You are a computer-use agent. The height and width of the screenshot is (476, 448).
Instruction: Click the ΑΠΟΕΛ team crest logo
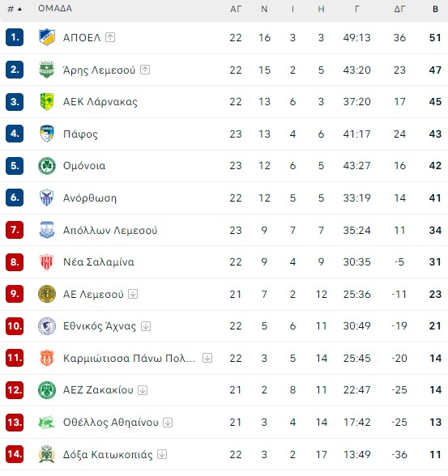click(47, 37)
